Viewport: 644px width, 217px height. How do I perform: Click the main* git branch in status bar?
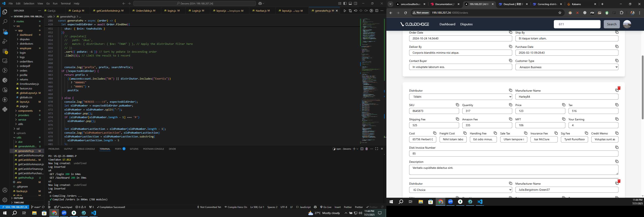(35, 207)
